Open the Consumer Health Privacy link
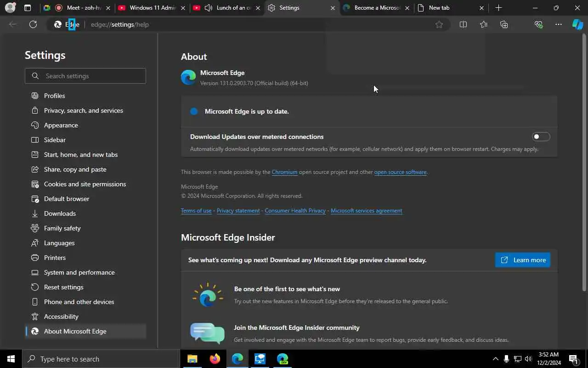588x368 pixels. [x=295, y=211]
